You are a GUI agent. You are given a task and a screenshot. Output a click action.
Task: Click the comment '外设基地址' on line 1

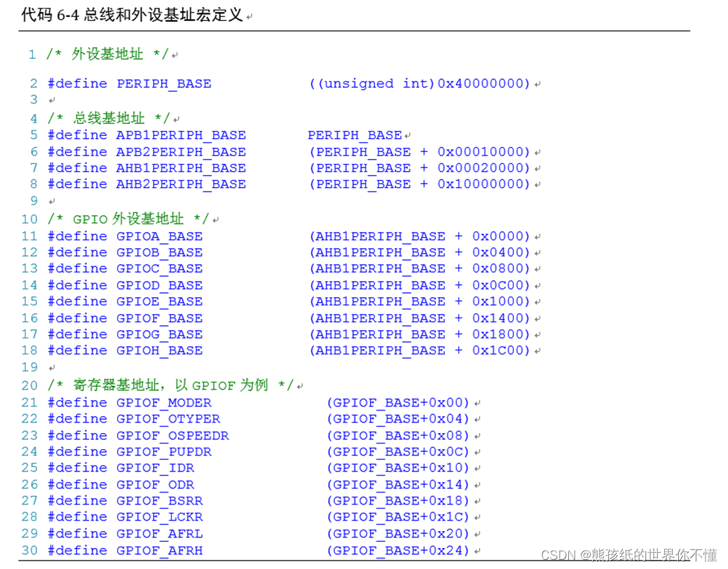[x=107, y=55]
